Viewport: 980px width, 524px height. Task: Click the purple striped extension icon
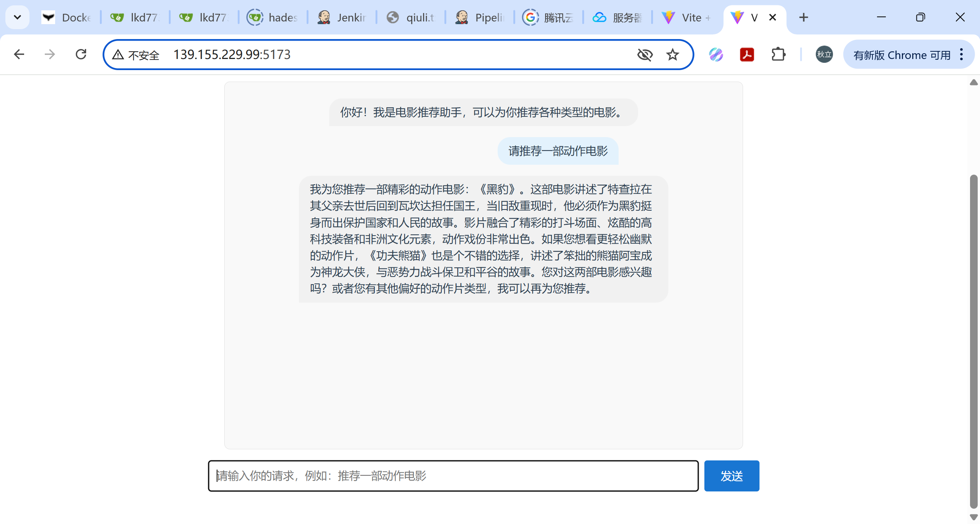(x=715, y=54)
